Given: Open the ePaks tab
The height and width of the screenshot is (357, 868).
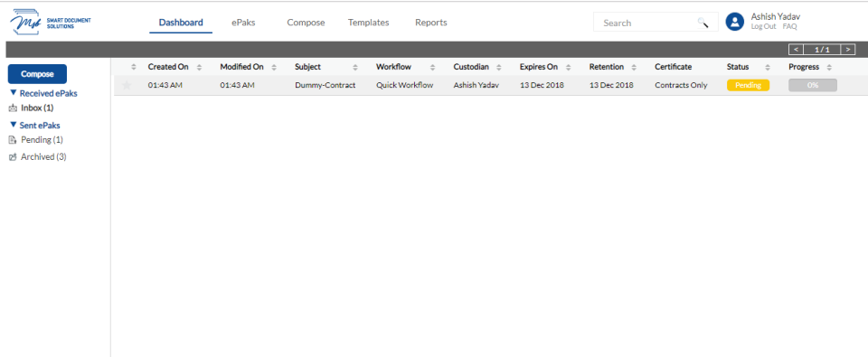Looking at the screenshot, I should (243, 23).
